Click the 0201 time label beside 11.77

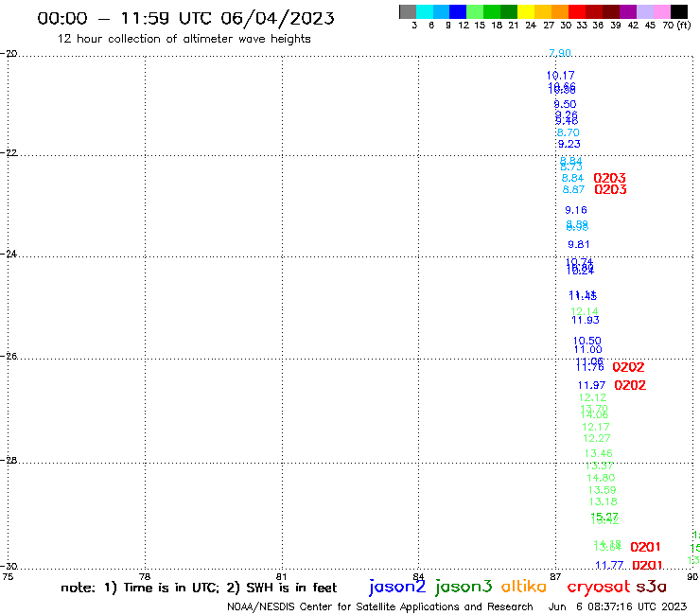[647, 566]
